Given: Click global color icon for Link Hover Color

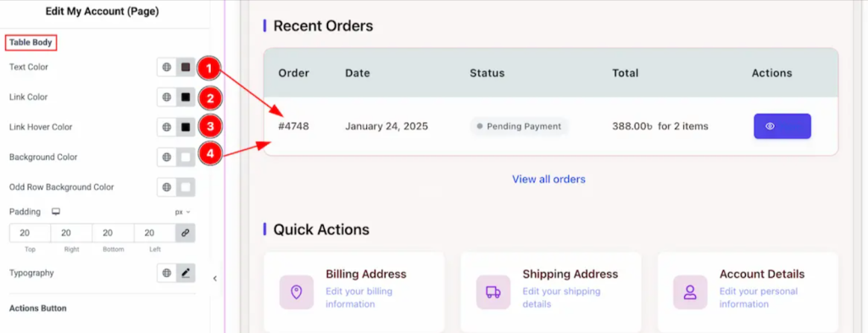Looking at the screenshot, I should [x=167, y=126].
